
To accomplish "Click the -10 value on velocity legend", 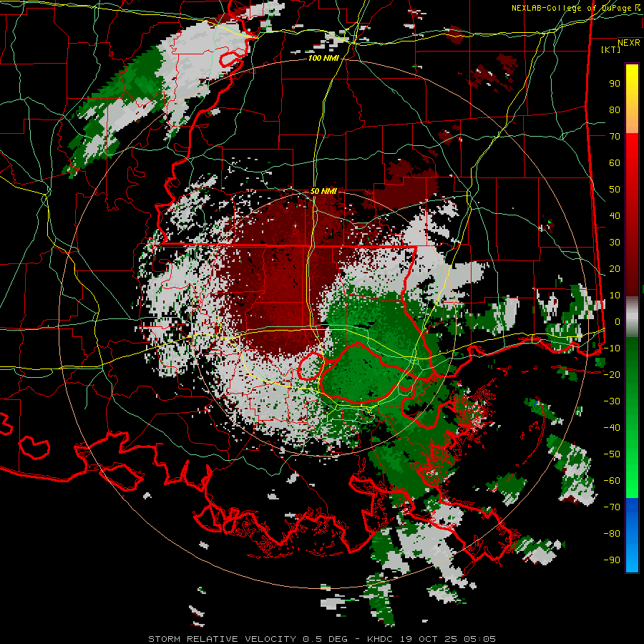I will 612,348.
